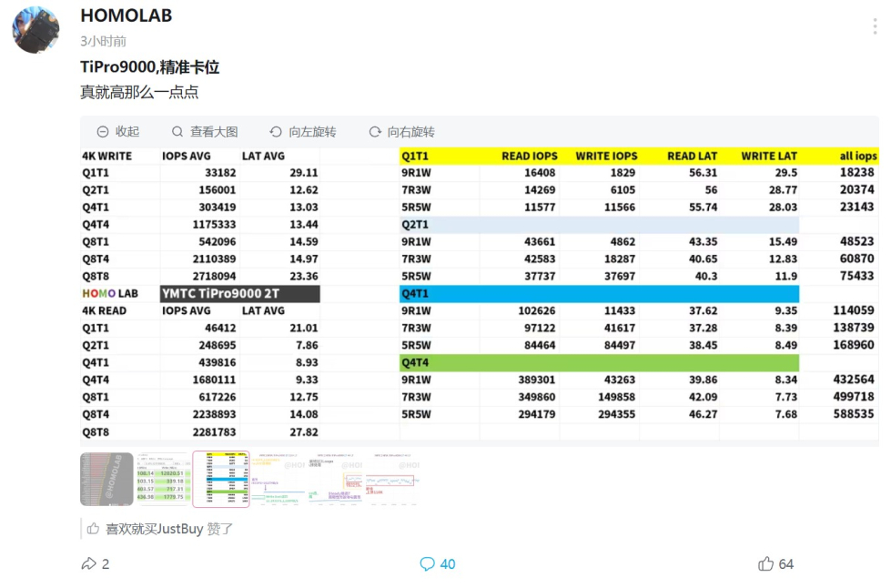Image resolution: width=891 pixels, height=588 pixels.
Task: Select the second thumbnail with green bars
Action: tap(163, 479)
